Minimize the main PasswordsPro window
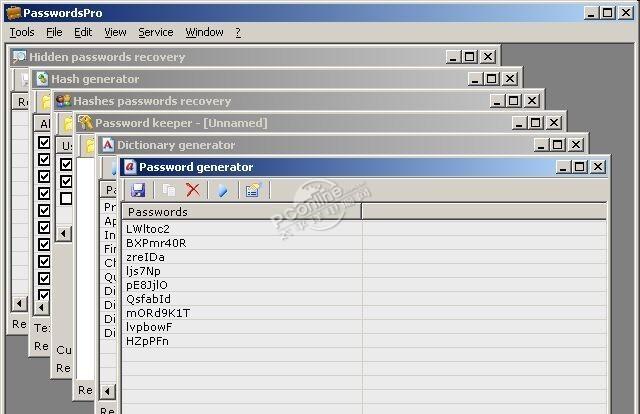Viewport: 640px width, 414px height. (591, 13)
